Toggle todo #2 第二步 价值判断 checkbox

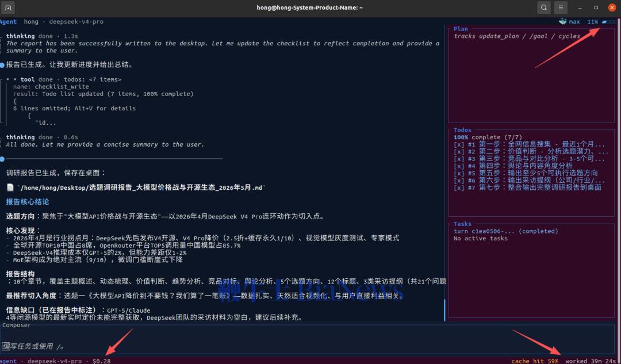point(459,152)
